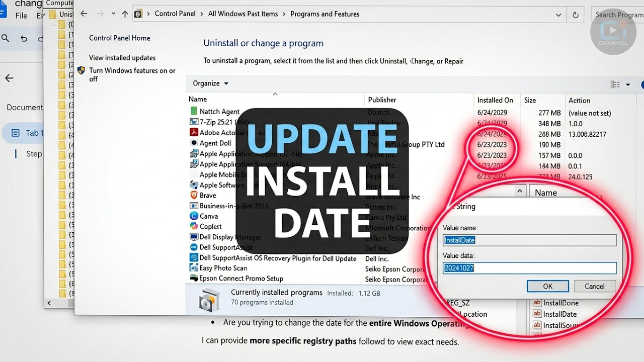Click registry tree scrollbar left arrow
Screen dimensions: 644x362
click(49, 303)
